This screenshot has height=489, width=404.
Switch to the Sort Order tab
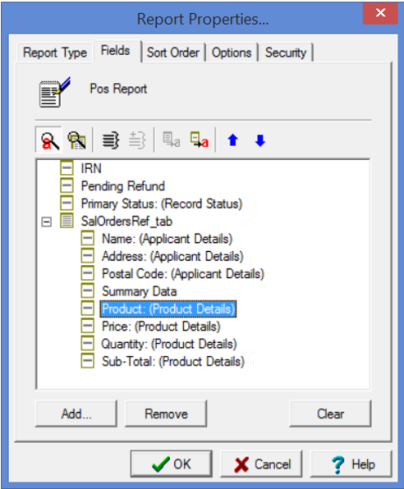pyautogui.click(x=173, y=52)
